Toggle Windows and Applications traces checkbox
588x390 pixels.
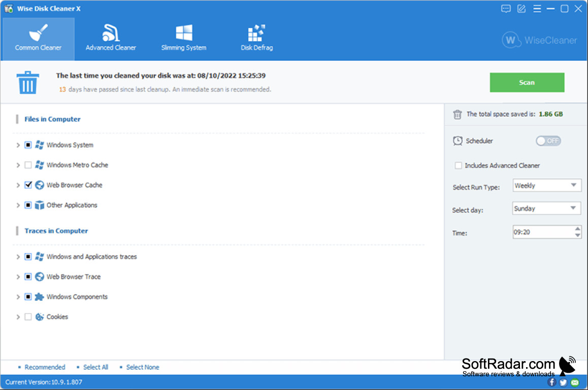(x=28, y=257)
